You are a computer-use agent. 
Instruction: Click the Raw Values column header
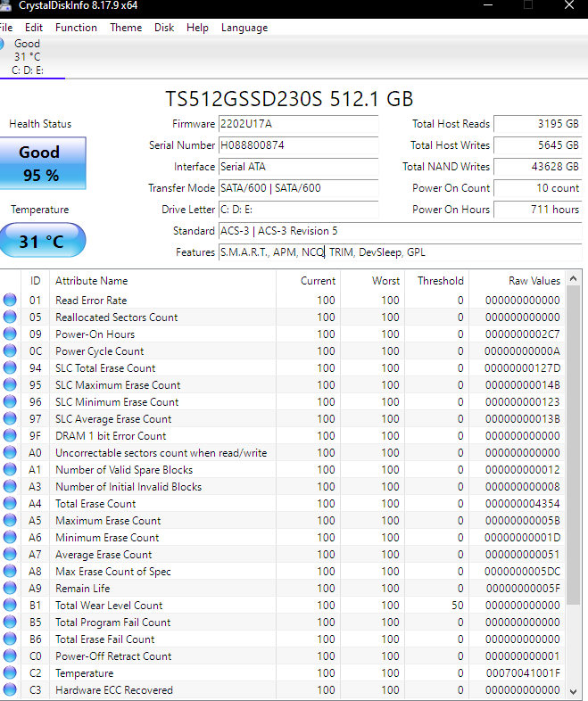(517, 281)
